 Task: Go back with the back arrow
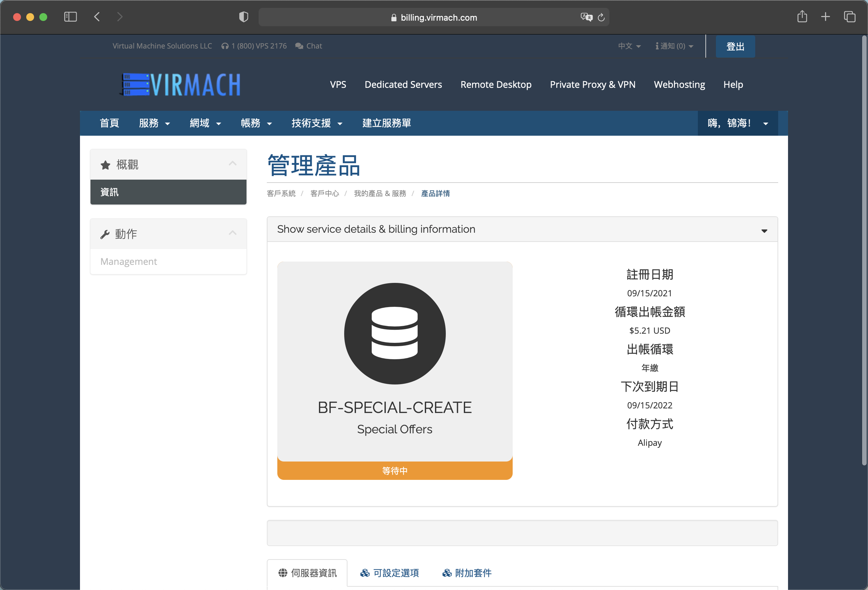point(97,17)
